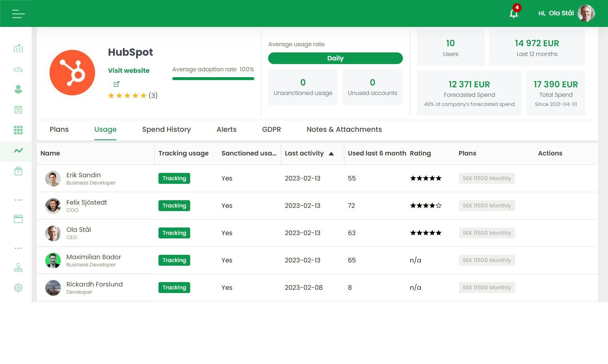Click Felix Sjöstedt's avatar photo

coord(53,206)
